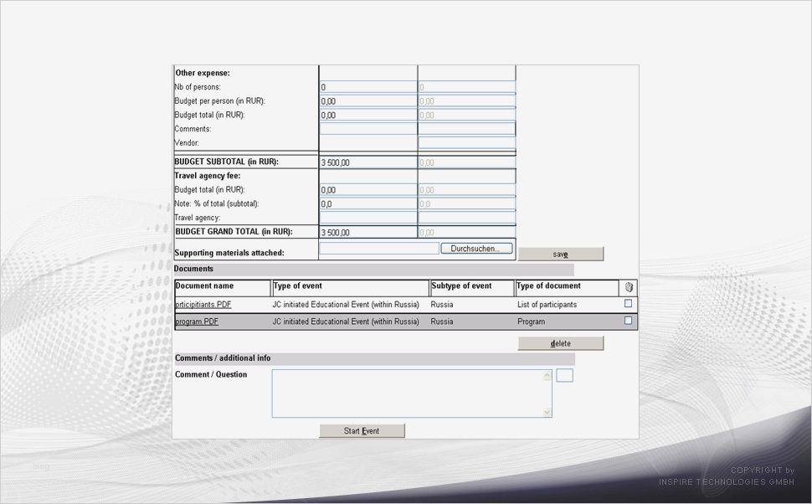The height and width of the screenshot is (504, 812).
Task: Click the List of participants cell
Action: point(547,305)
